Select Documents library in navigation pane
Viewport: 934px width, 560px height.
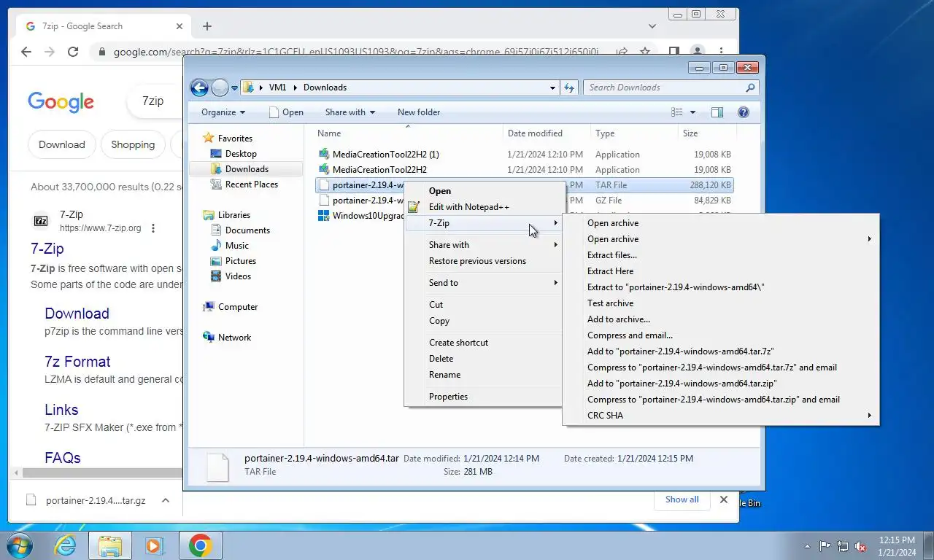(247, 230)
